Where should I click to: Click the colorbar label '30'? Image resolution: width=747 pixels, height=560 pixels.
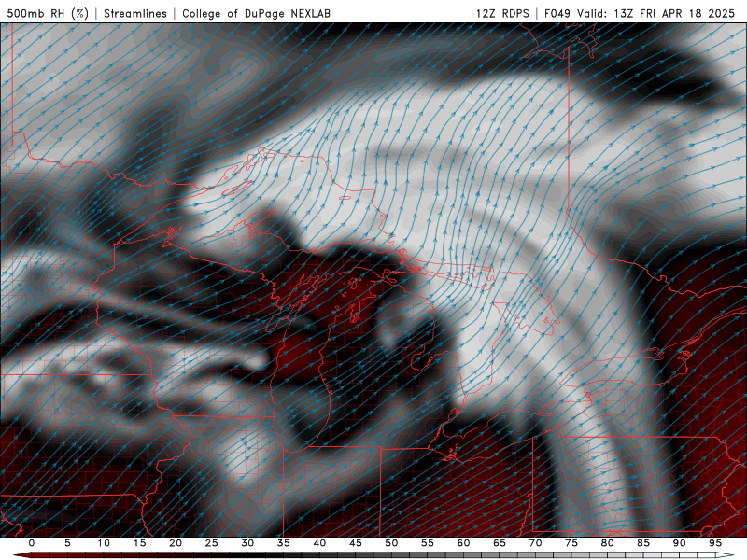[x=247, y=543]
